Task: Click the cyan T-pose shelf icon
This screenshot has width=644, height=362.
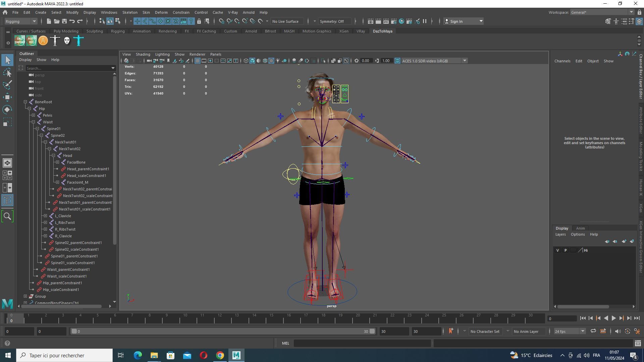Action: [78, 41]
